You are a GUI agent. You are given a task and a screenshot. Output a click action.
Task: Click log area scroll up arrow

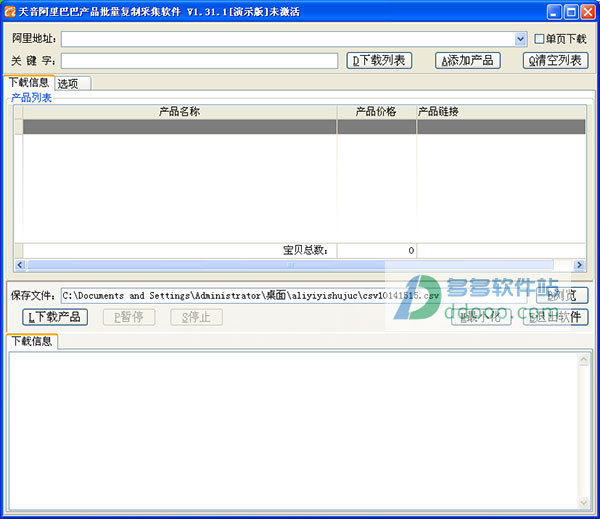point(584,359)
